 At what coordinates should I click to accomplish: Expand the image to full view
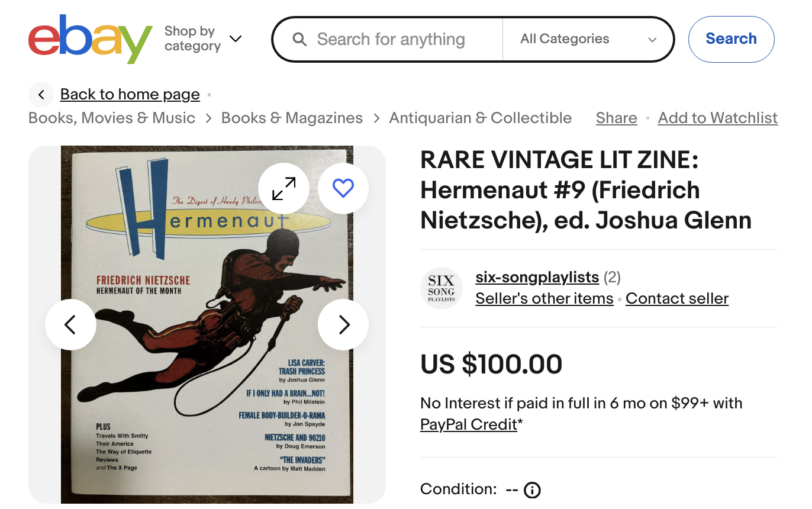click(284, 188)
